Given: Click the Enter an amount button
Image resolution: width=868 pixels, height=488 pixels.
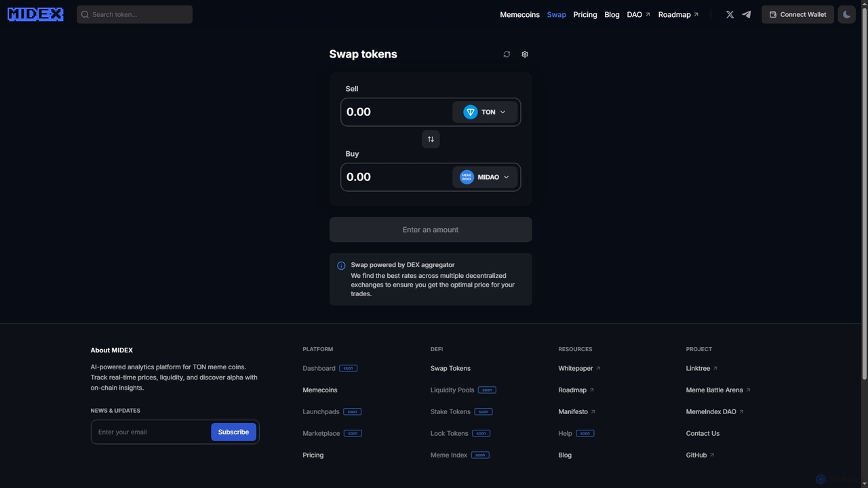Looking at the screenshot, I should coord(431,230).
